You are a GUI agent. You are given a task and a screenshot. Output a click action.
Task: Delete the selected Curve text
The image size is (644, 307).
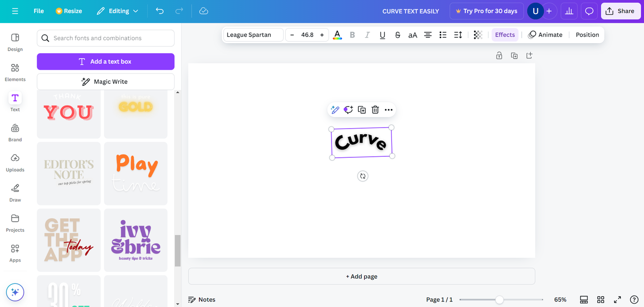(x=375, y=110)
